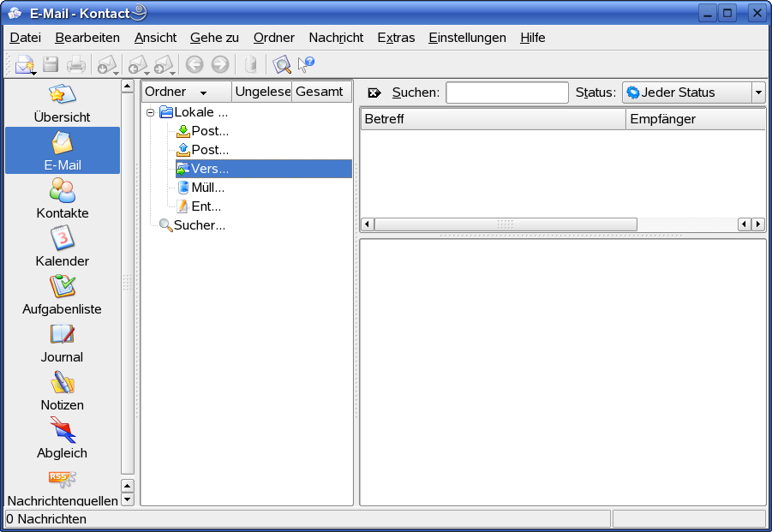Open the Einstellungen menu
Viewport: 772px width, 532px height.
pos(467,38)
